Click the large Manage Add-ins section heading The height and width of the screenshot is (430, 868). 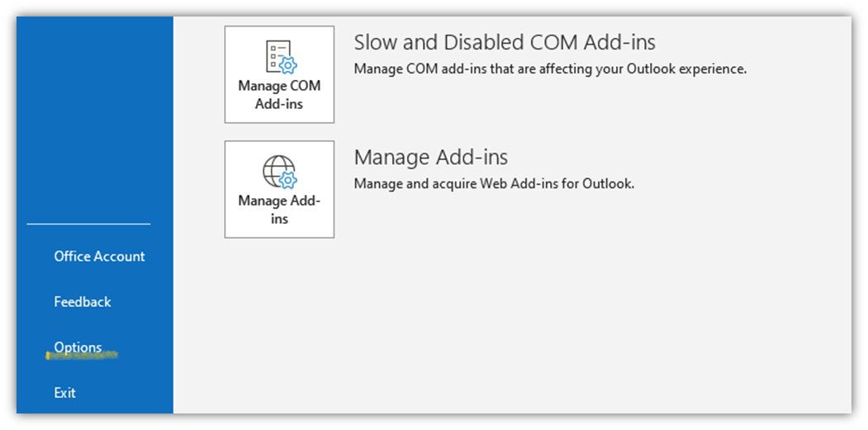click(x=430, y=157)
